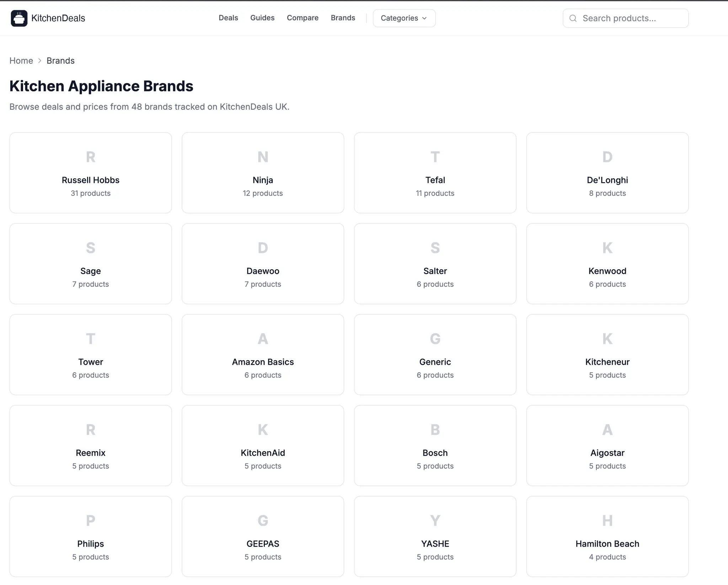The image size is (728, 585).
Task: View the Generic brand name link
Action: tap(435, 362)
